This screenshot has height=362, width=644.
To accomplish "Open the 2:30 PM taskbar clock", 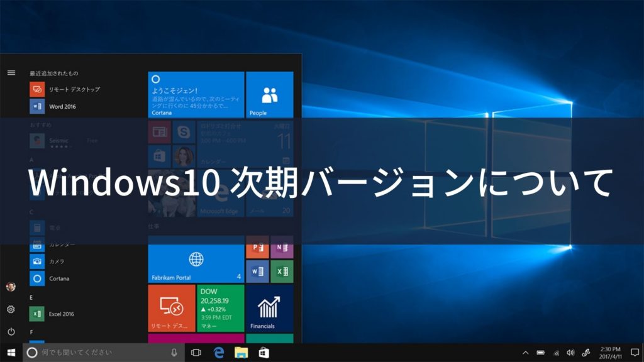I will pyautogui.click(x=610, y=353).
